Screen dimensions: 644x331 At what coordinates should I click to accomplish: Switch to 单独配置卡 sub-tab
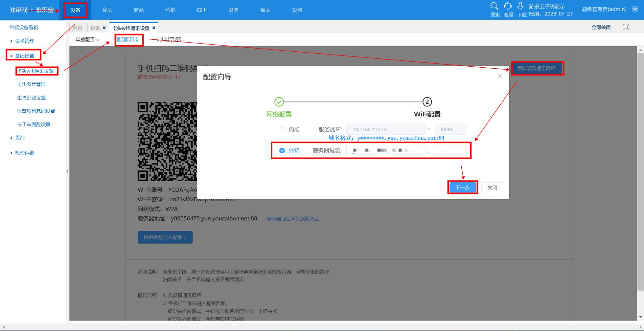pyautogui.click(x=87, y=39)
